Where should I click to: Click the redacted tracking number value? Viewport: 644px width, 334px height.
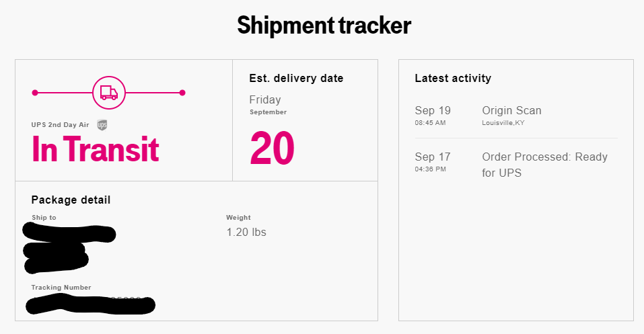[90, 305]
